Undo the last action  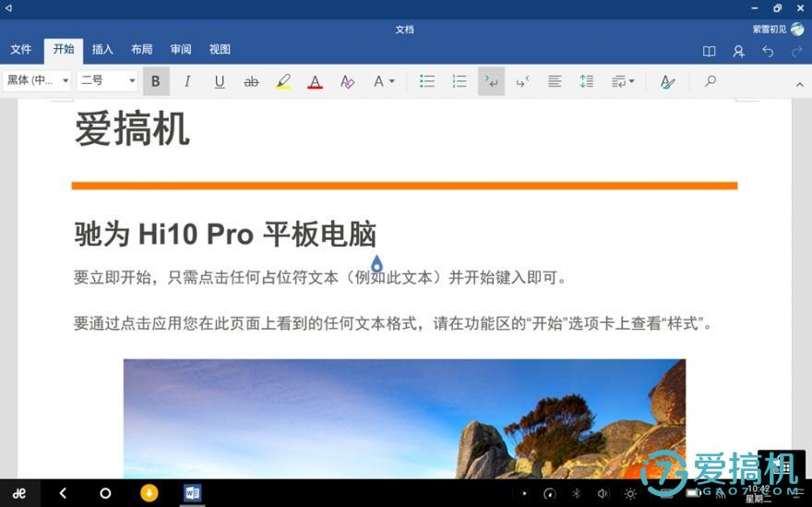tap(768, 52)
